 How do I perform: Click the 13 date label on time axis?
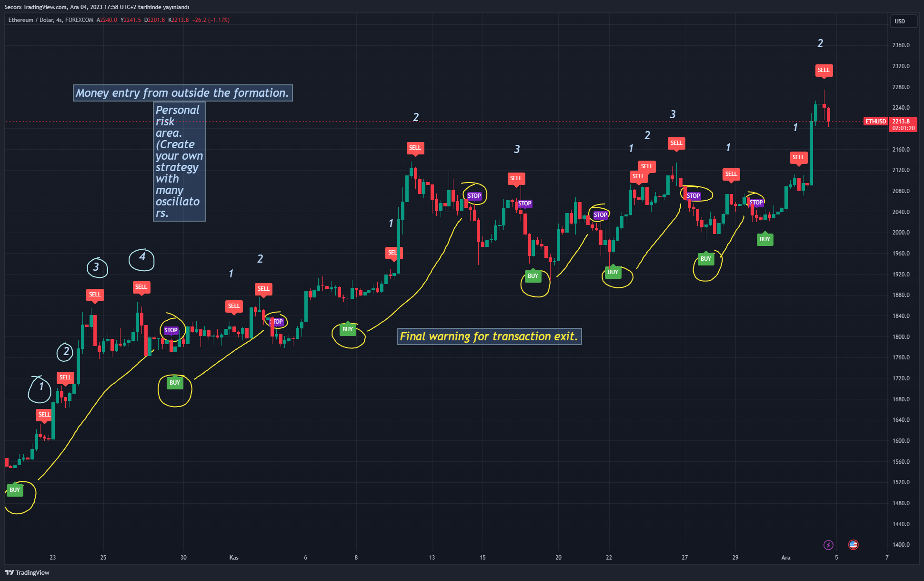(x=432, y=558)
